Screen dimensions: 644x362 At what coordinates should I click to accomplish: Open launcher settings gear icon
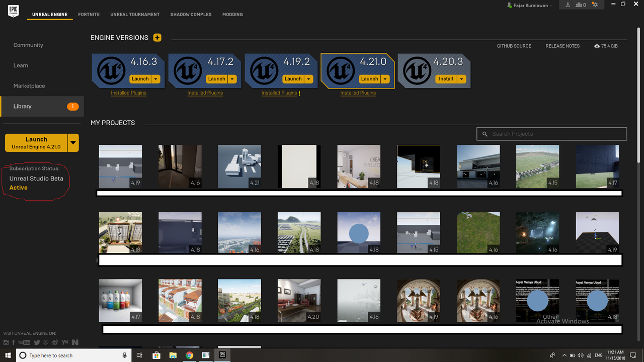coord(595,5)
